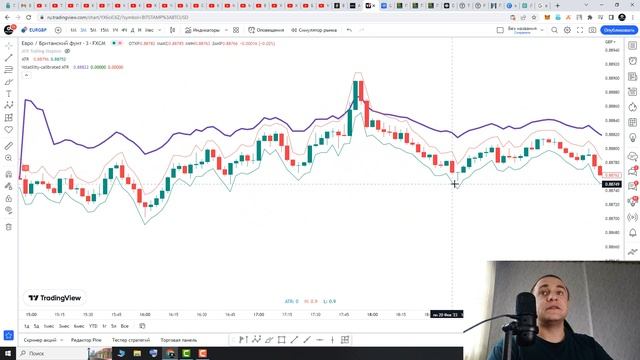Viewport: 640px width, 360px height.
Task: Open the stock screener tab
Action: click(40, 340)
